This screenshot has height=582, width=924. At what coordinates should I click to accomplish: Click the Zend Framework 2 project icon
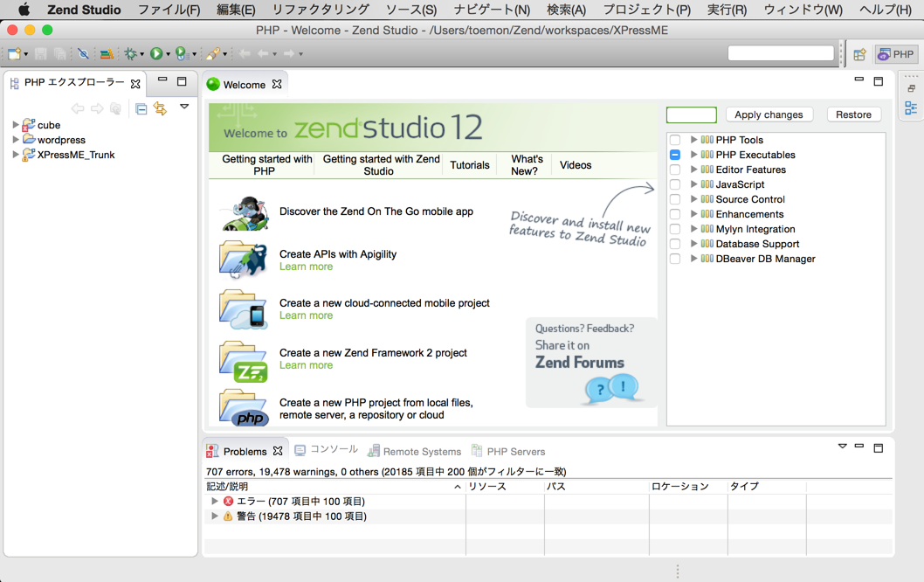coord(244,362)
